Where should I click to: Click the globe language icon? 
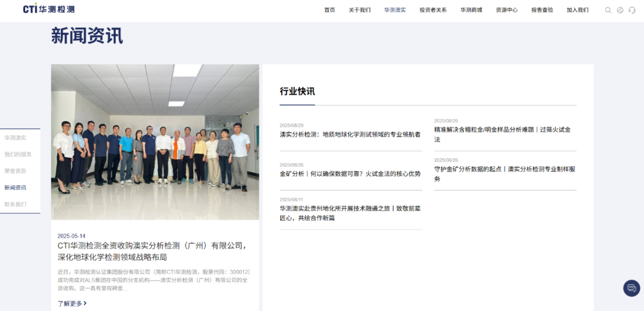pos(620,10)
